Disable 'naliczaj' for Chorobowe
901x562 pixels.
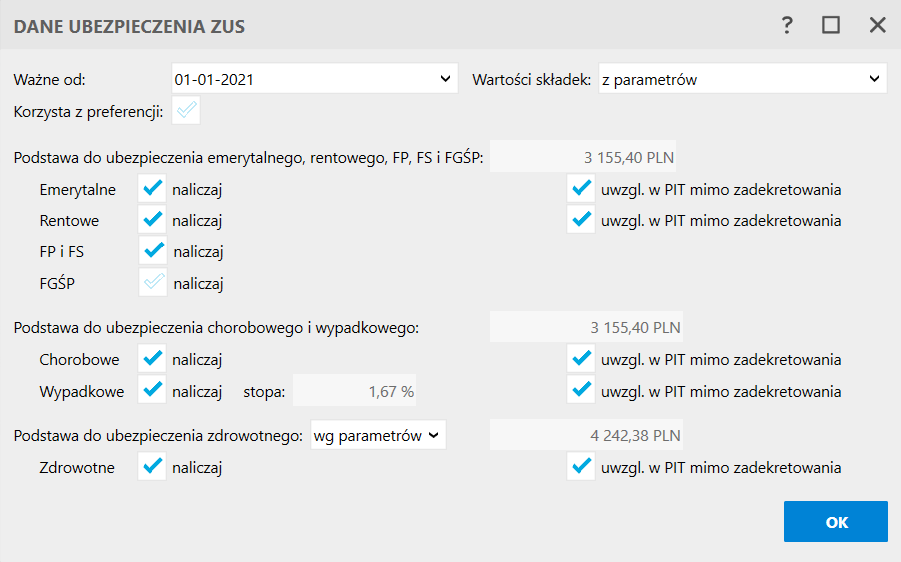tap(153, 359)
